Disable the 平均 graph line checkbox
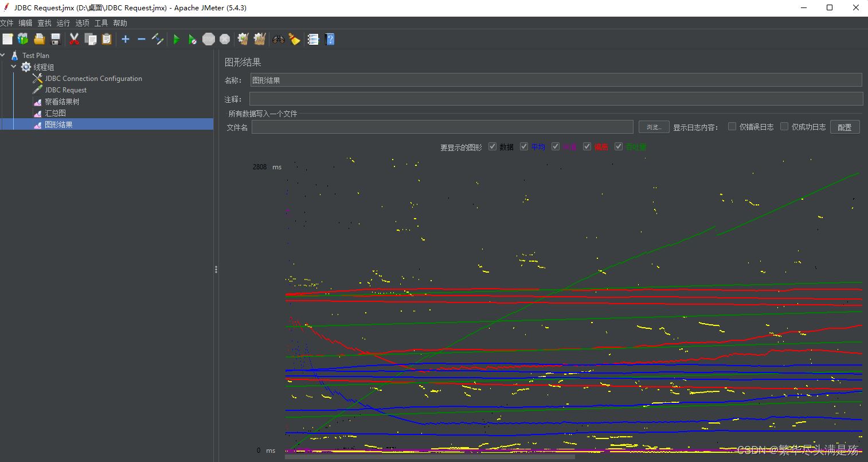868x462 pixels. (x=523, y=146)
